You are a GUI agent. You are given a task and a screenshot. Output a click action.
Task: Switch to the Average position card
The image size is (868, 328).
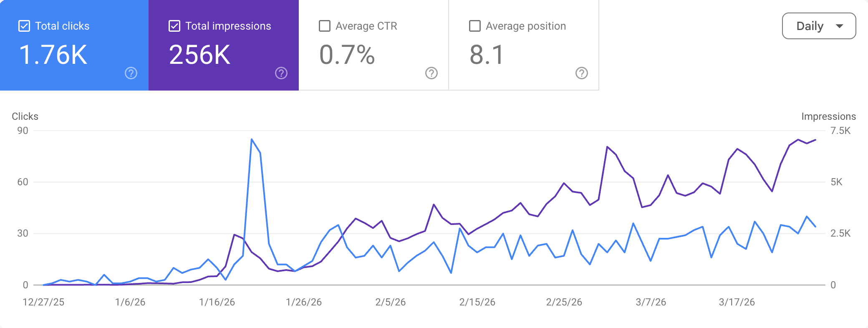pyautogui.click(x=524, y=45)
